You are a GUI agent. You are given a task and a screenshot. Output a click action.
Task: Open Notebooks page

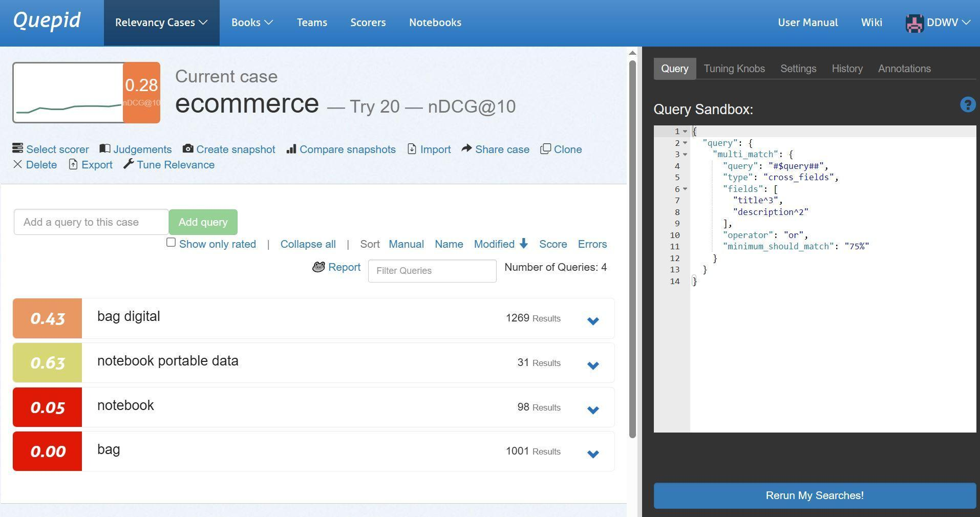coord(435,23)
